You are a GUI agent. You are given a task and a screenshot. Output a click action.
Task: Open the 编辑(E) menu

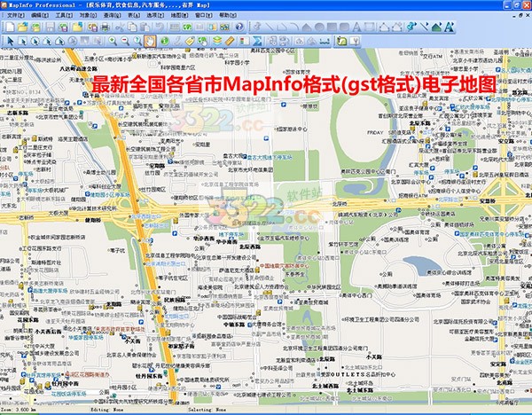pos(40,15)
